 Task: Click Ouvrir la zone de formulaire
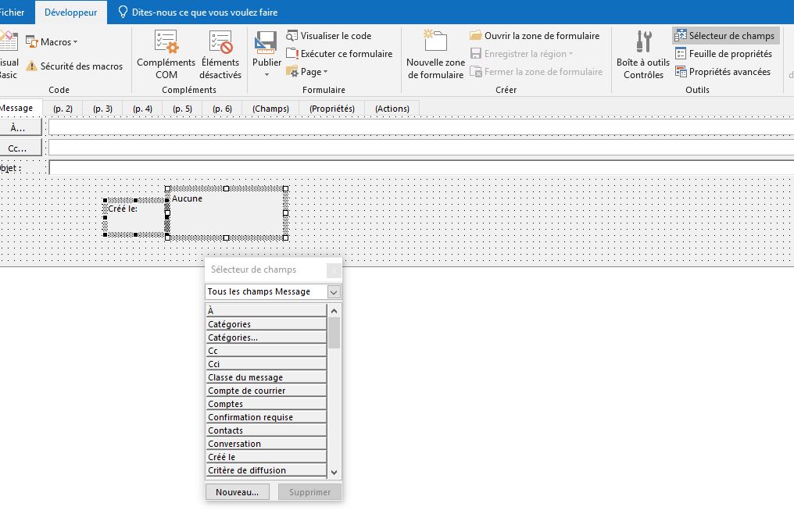(x=535, y=36)
